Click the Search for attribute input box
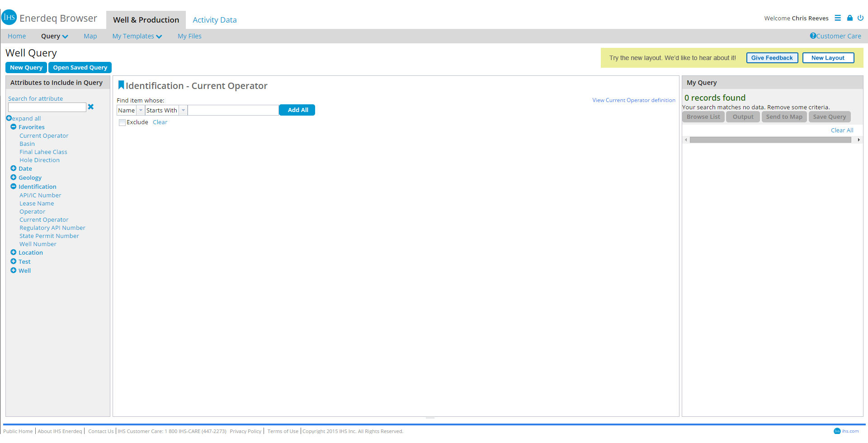 47,107
